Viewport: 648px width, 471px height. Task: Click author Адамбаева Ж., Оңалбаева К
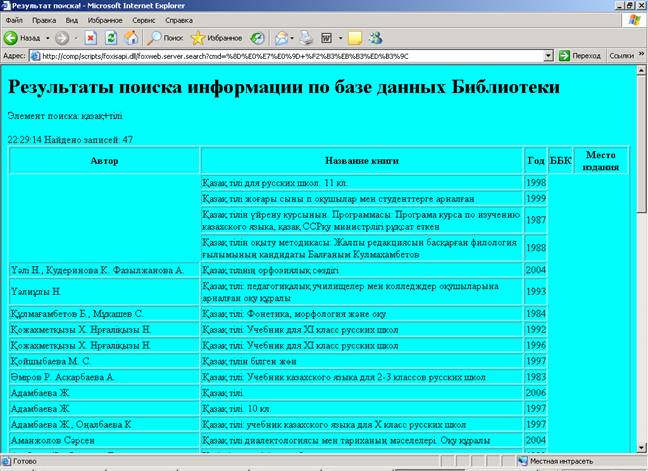click(x=71, y=425)
